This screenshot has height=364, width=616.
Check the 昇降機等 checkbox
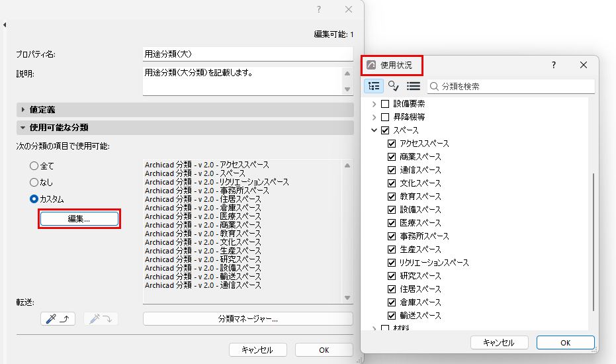click(x=385, y=117)
